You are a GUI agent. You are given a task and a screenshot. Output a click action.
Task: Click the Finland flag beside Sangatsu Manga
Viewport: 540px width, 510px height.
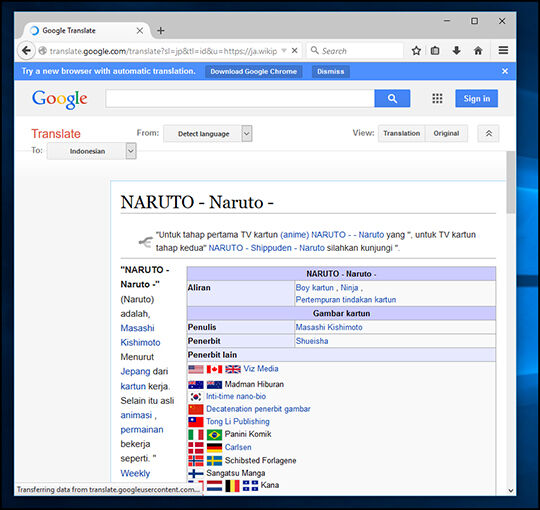click(x=196, y=473)
